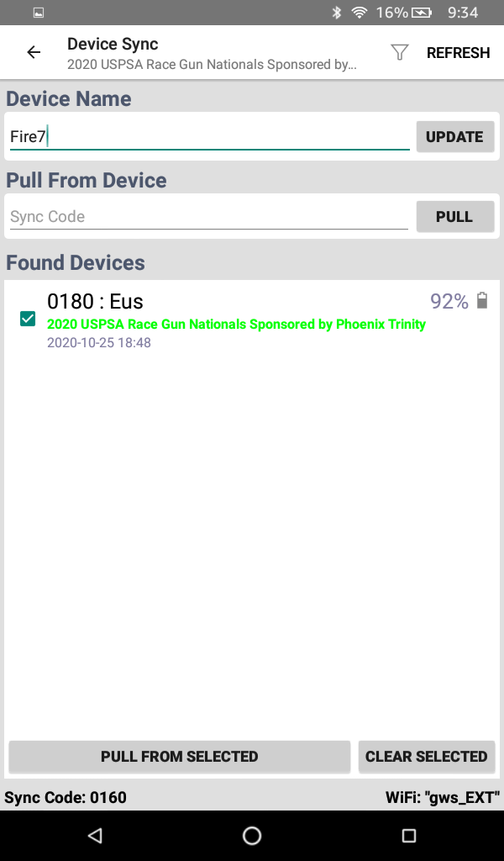Focus the Device Name field containing Fire7
This screenshot has height=861, width=504.
[x=209, y=136]
